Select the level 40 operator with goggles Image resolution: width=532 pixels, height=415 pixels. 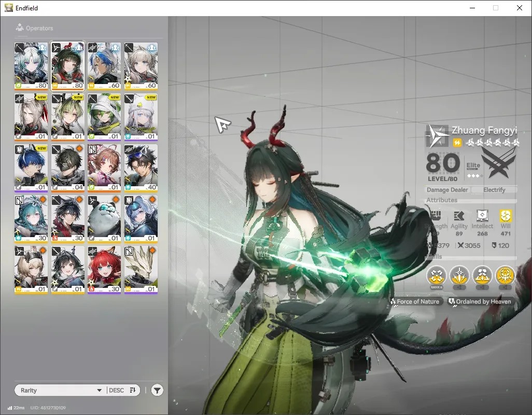coord(141,168)
